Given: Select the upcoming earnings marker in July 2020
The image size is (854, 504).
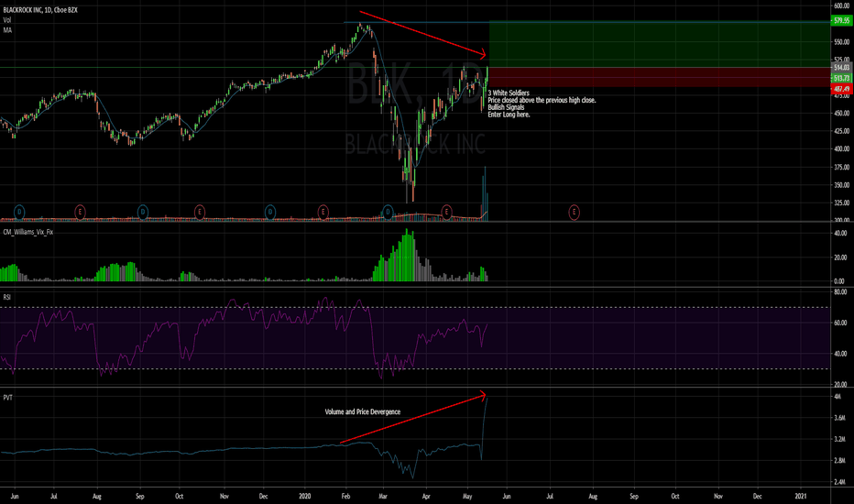Looking at the screenshot, I should [574, 212].
